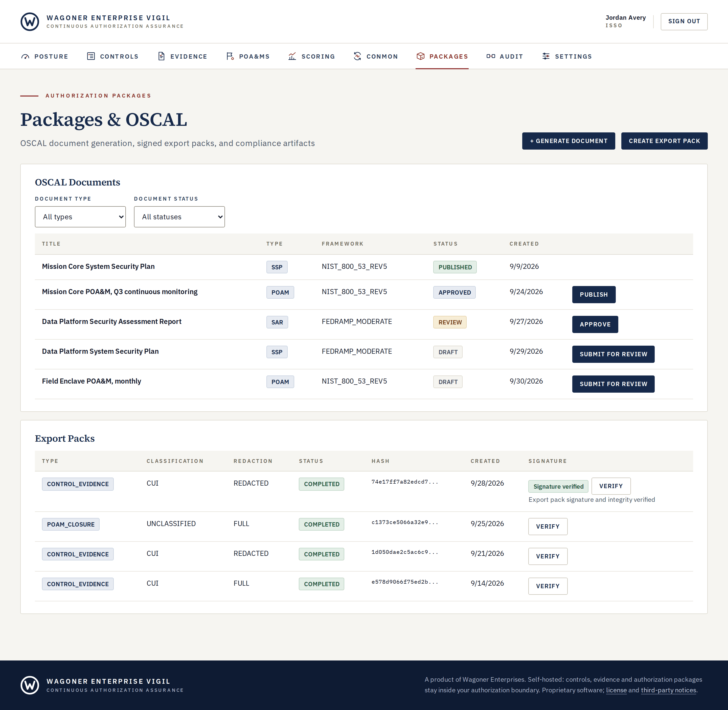Click the APPROVED status badge
This screenshot has width=728, height=710.
(454, 292)
